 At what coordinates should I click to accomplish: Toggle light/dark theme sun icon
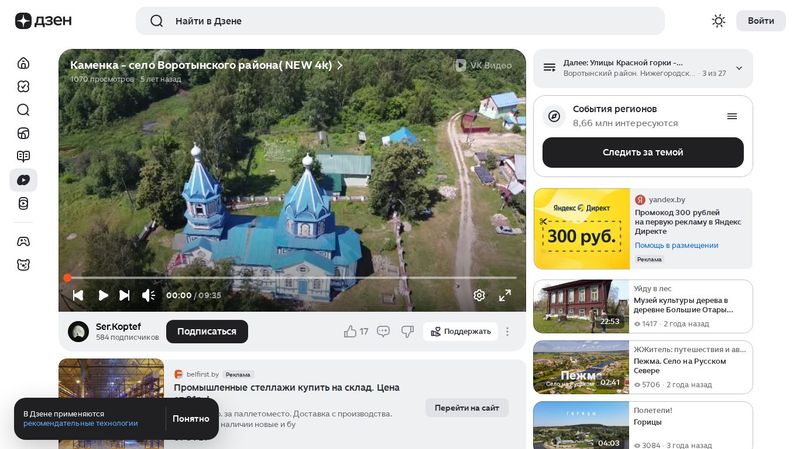[718, 21]
